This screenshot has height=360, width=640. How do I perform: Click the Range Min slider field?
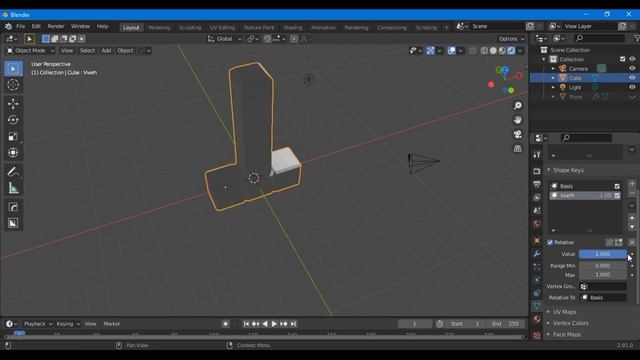(x=602, y=266)
